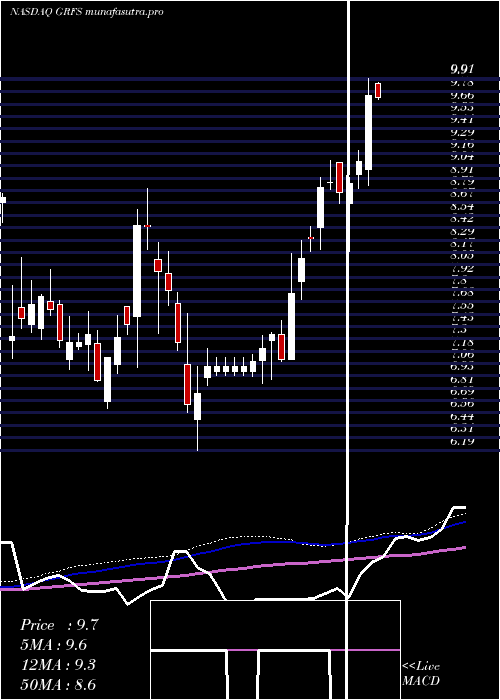Viewport: 500px width, 700px height.
Task: Click the 8.54 price axis label
Action: (462, 207)
